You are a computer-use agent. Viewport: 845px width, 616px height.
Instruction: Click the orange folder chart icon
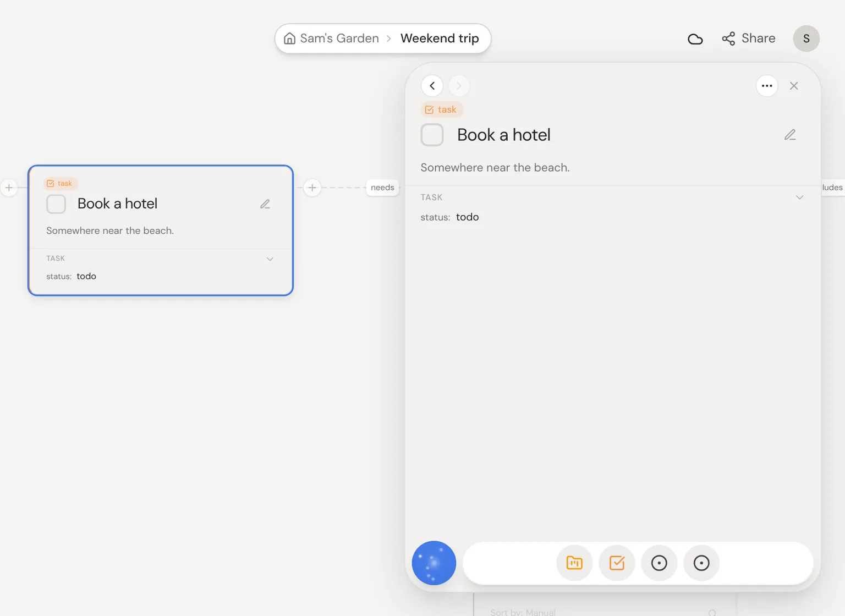[574, 563]
